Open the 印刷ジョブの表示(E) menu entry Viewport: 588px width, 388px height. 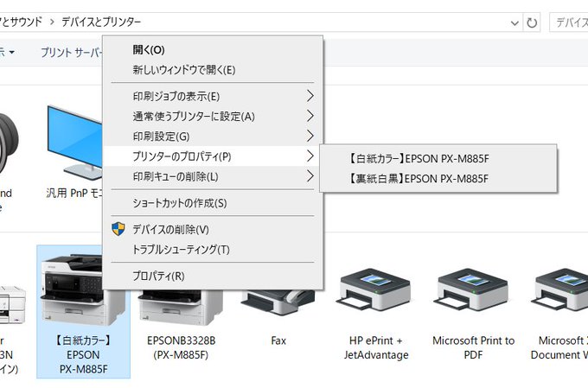(213, 96)
